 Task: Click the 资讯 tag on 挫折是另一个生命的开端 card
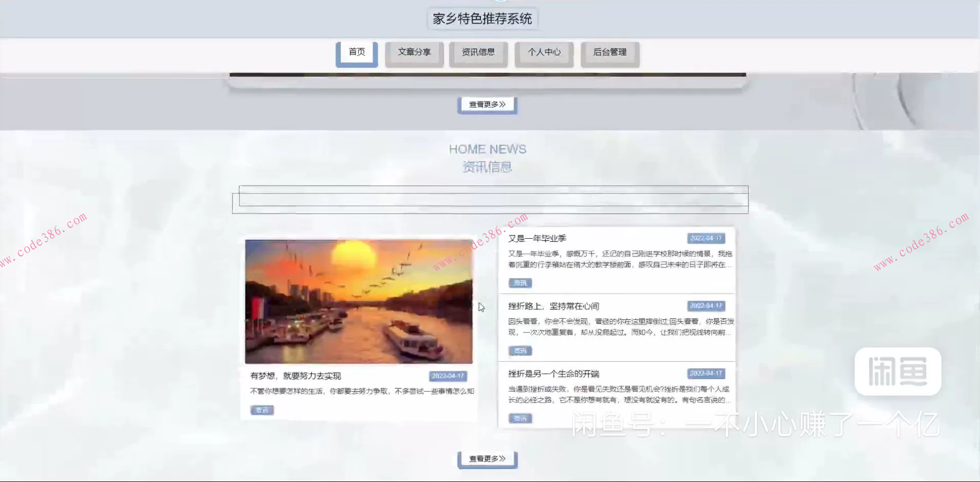520,418
